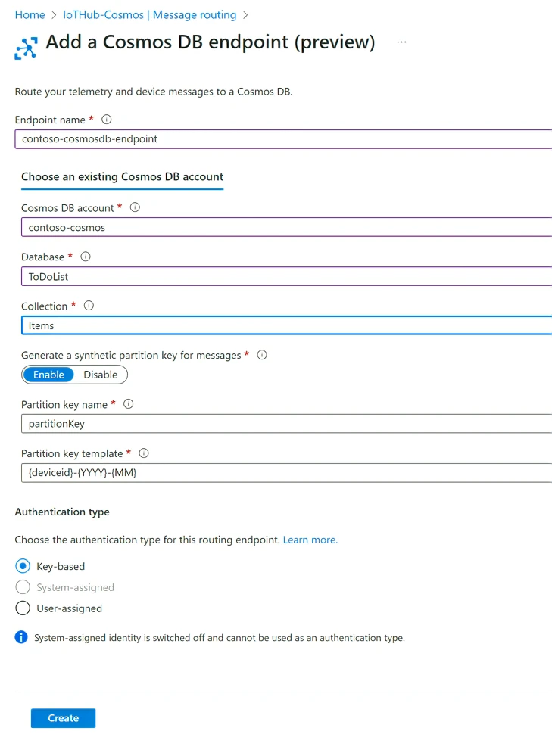Click synthetic partition key info icon
Viewport: 552px width, 756px height.
point(262,355)
